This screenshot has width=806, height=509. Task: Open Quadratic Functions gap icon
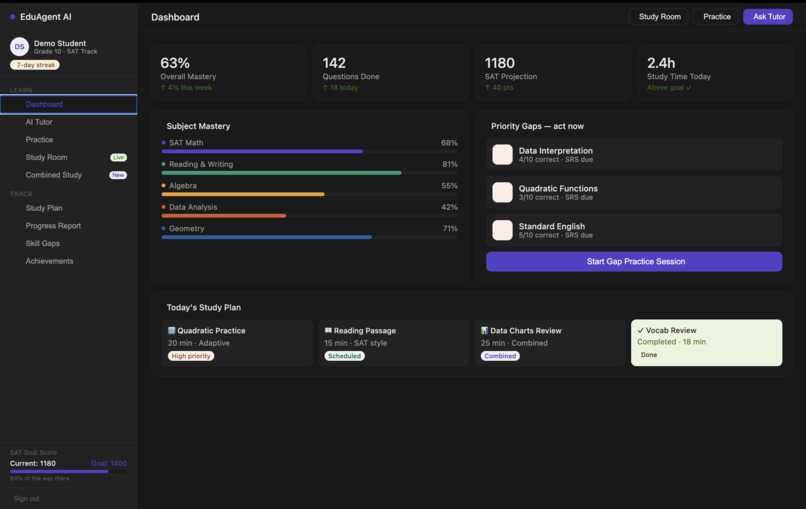[x=502, y=192]
